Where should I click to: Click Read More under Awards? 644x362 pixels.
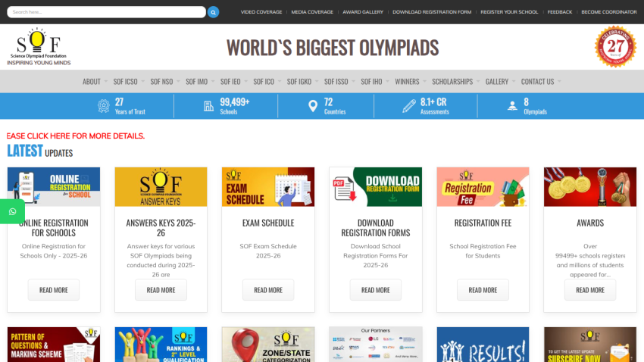(x=590, y=290)
